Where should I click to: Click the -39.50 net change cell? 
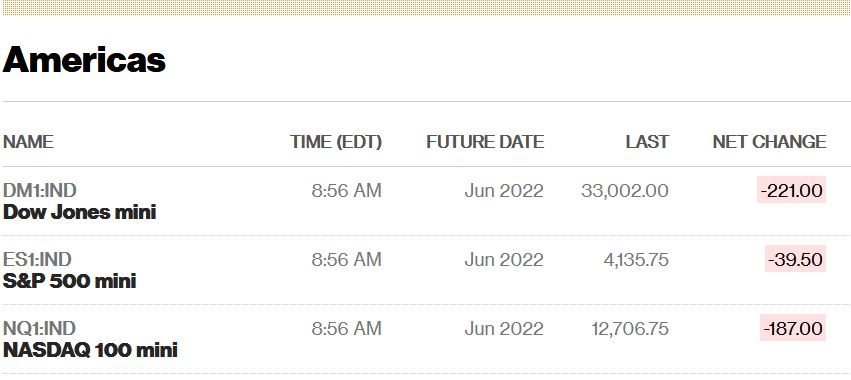pyautogui.click(x=795, y=259)
